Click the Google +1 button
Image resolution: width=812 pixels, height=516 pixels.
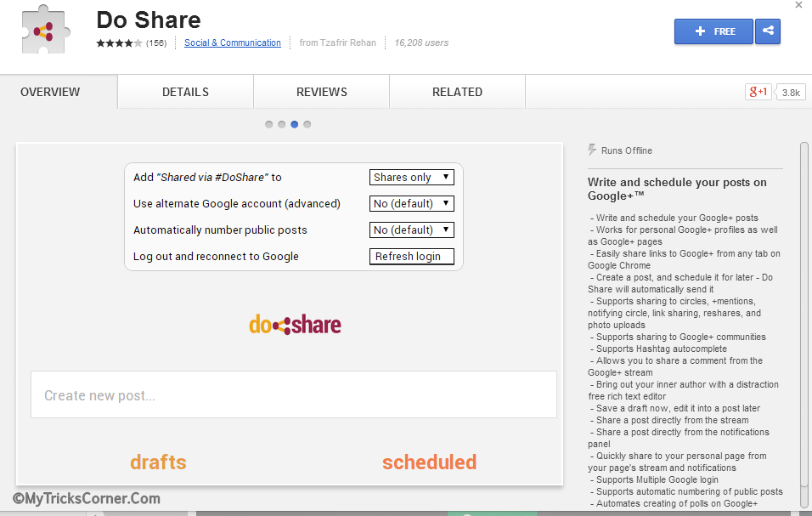coord(758,92)
